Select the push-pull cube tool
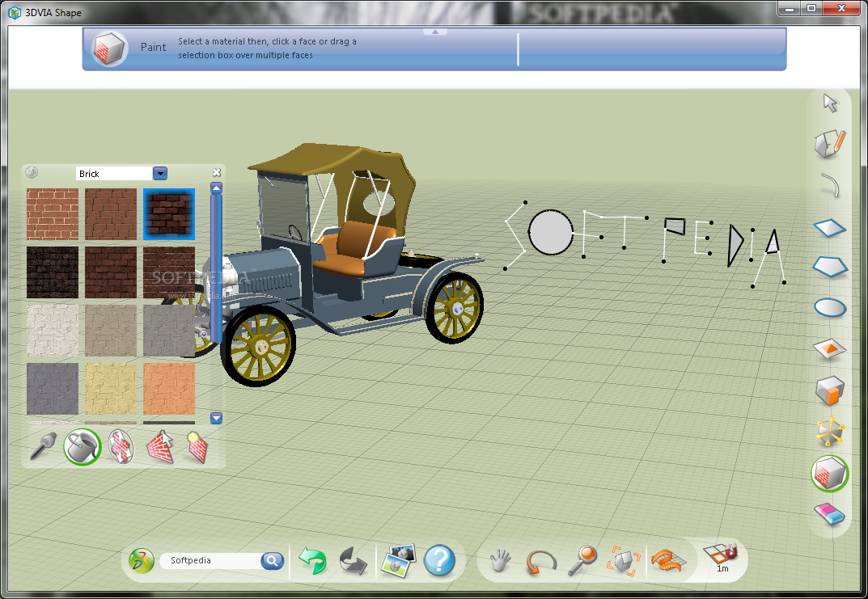The width and height of the screenshot is (868, 599). tap(830, 390)
